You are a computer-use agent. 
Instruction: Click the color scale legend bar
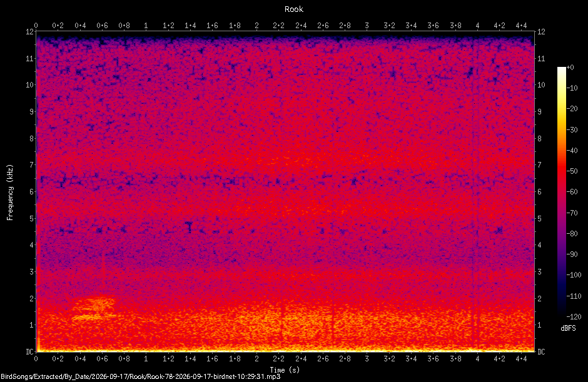pyautogui.click(x=561, y=191)
